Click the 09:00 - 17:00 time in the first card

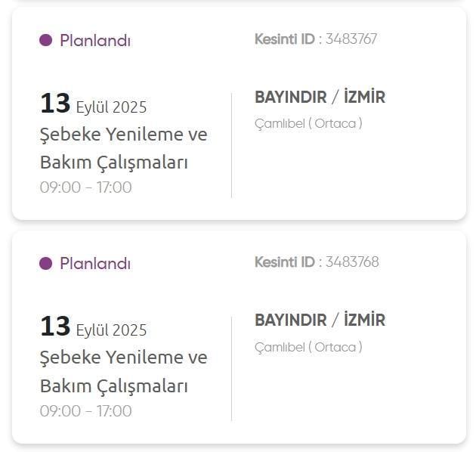[x=85, y=187]
